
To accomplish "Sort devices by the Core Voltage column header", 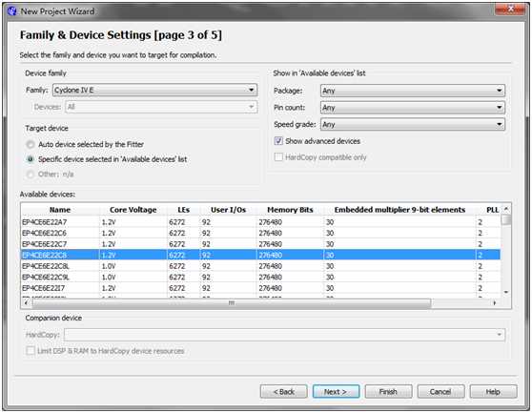I will pyautogui.click(x=133, y=210).
